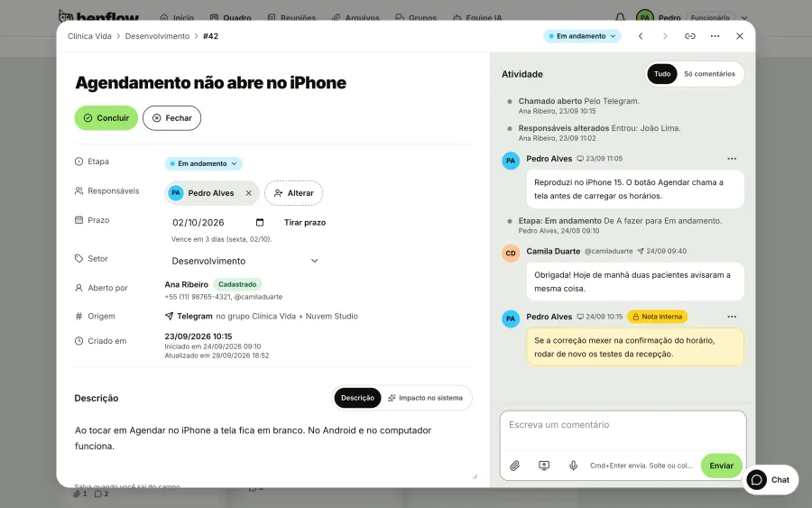812x508 pixels.
Task: Click the Nota interna badge
Action: click(x=657, y=317)
